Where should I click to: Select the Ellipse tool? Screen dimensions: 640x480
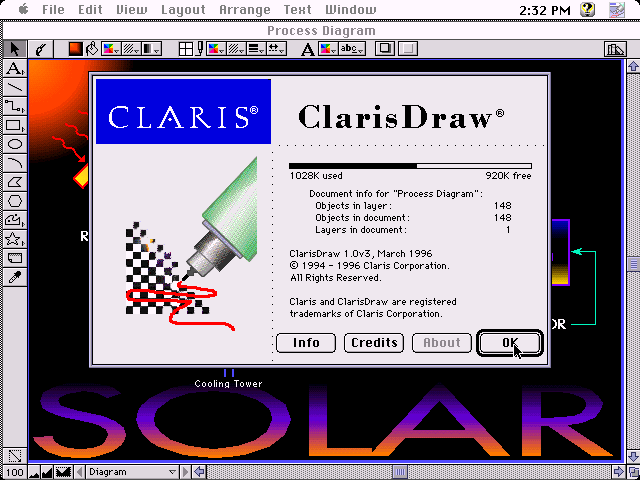point(14,144)
